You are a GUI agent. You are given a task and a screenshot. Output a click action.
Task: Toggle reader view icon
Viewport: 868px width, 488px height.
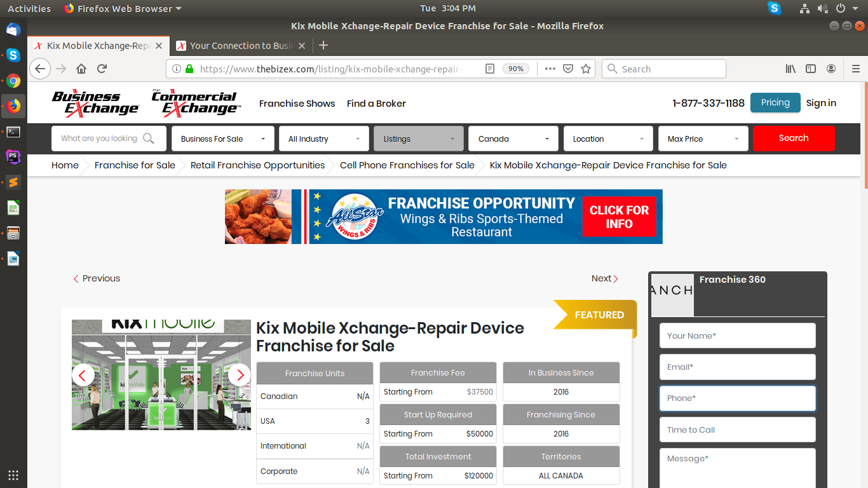point(489,69)
